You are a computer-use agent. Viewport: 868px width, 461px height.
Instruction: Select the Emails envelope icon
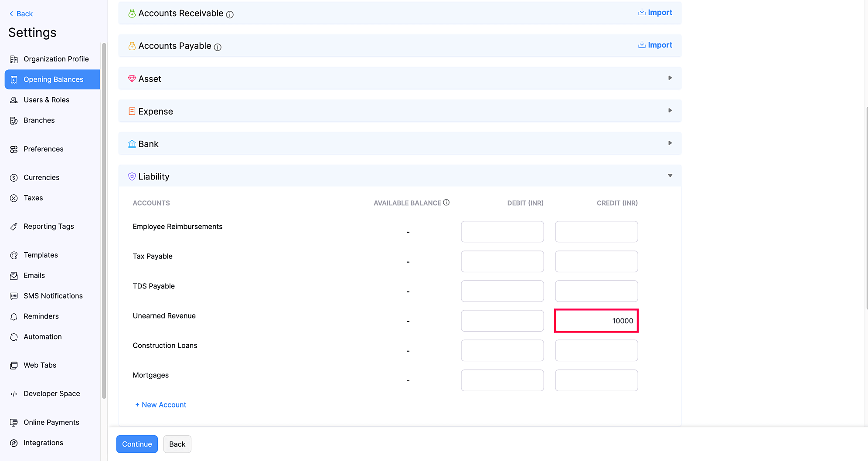pos(14,275)
